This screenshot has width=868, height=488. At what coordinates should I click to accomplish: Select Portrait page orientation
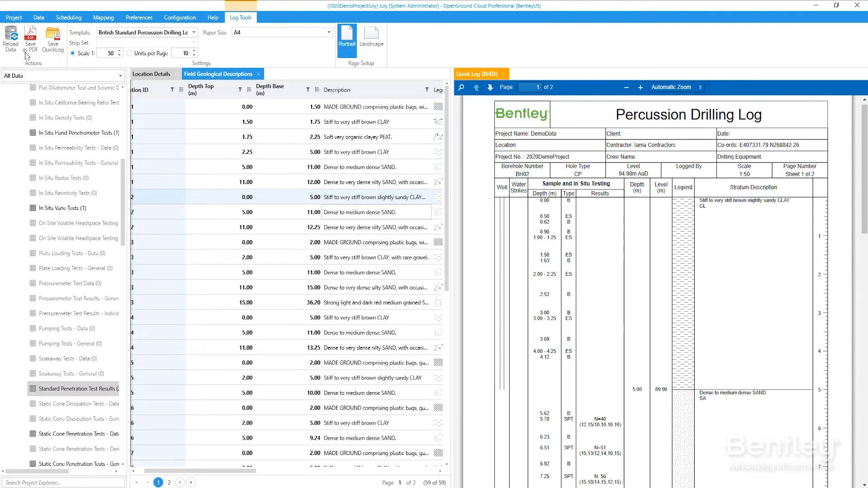[x=347, y=40]
